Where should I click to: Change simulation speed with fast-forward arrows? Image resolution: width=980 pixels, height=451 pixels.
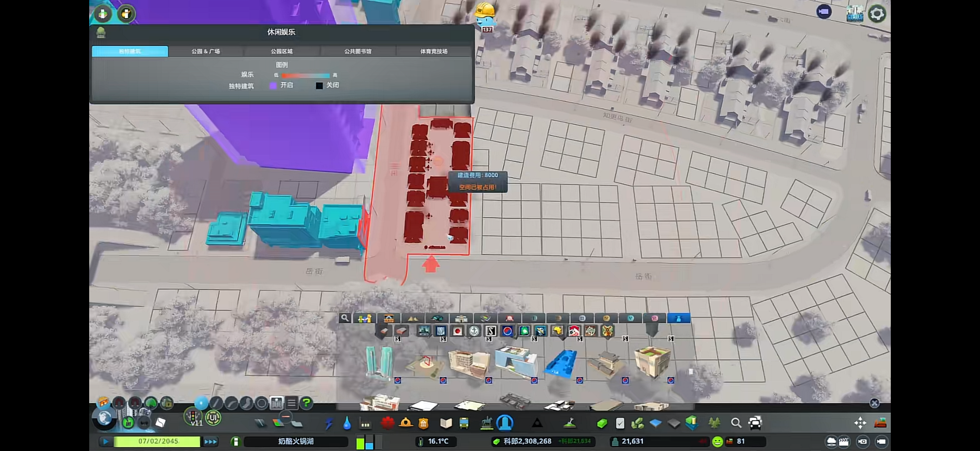click(x=210, y=441)
